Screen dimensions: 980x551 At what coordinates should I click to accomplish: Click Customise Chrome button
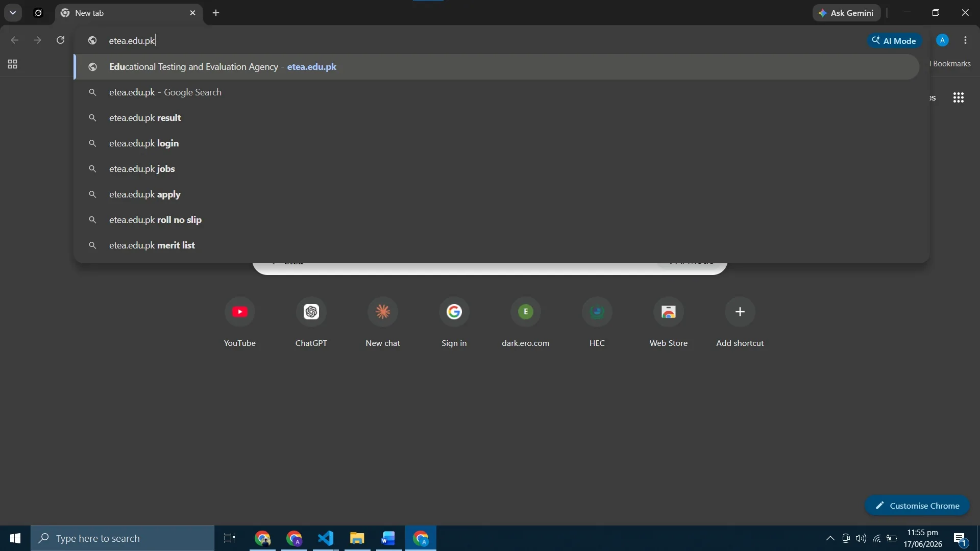[x=917, y=506]
